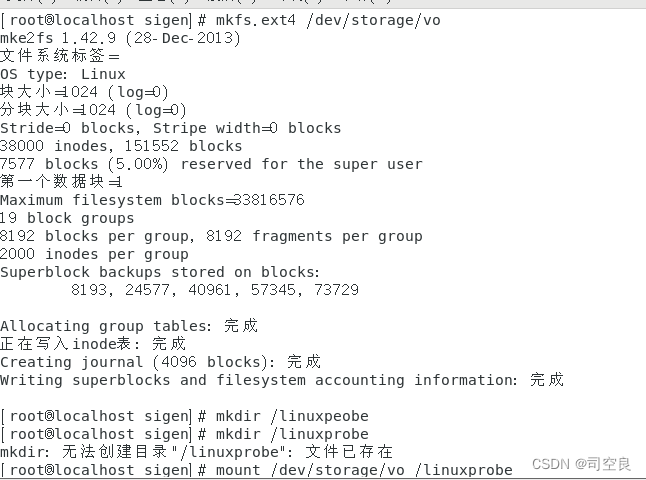Image resolution: width=646 pixels, height=480 pixels.
Task: Click the 'mkdir /linuxprobe' command line
Action: (292, 434)
